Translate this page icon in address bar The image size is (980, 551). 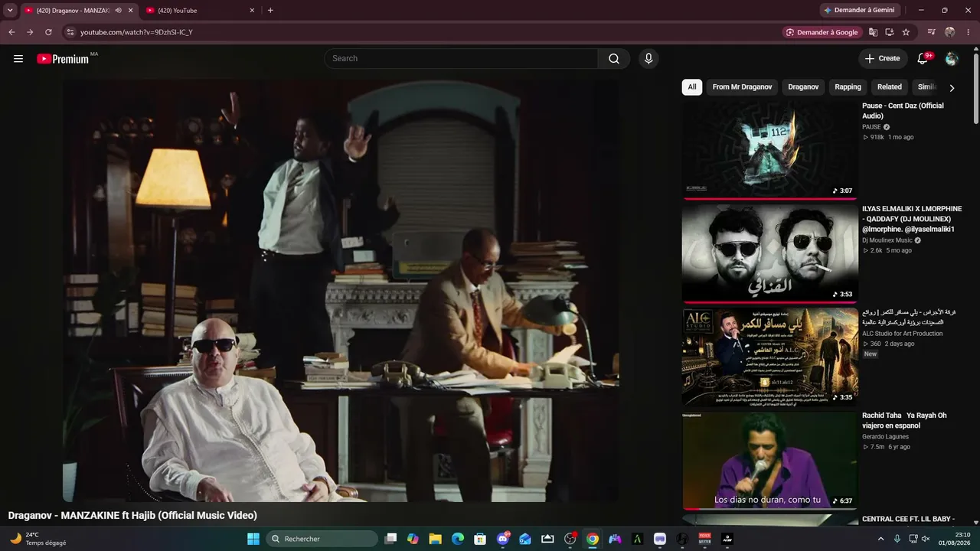coord(873,32)
